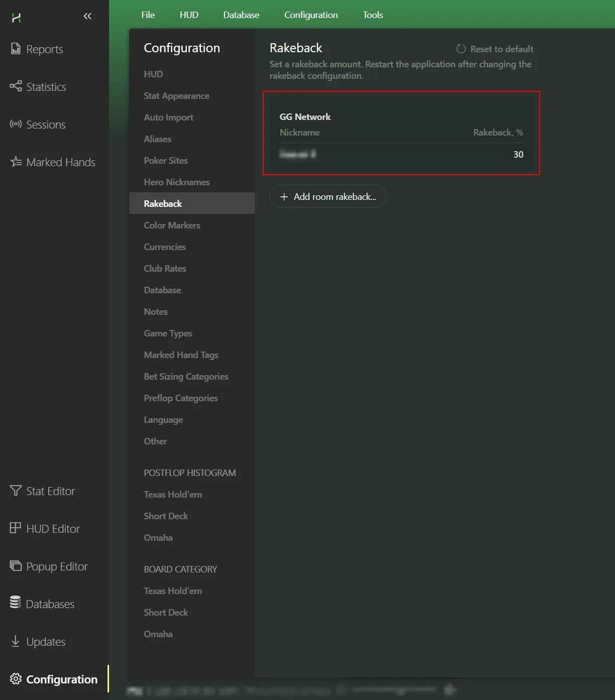Open the Database menu

[x=241, y=15]
